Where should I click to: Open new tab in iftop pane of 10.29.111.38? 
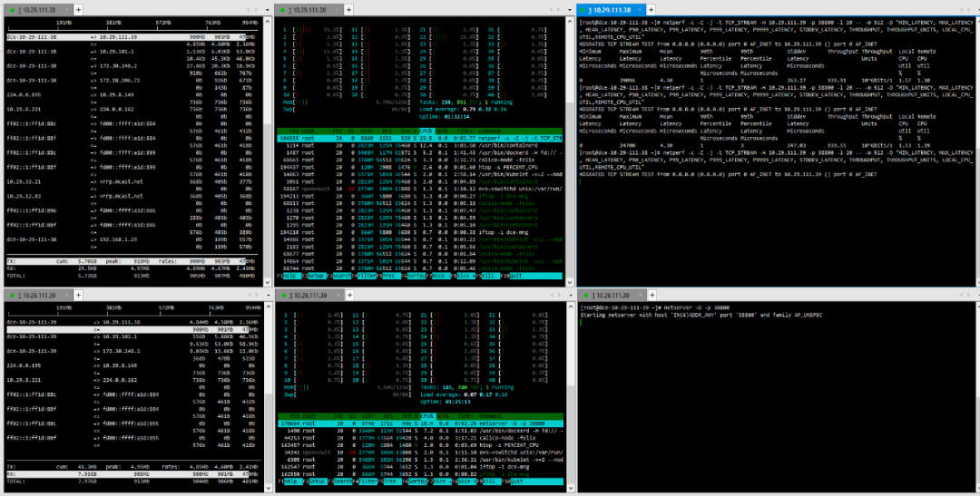79,10
